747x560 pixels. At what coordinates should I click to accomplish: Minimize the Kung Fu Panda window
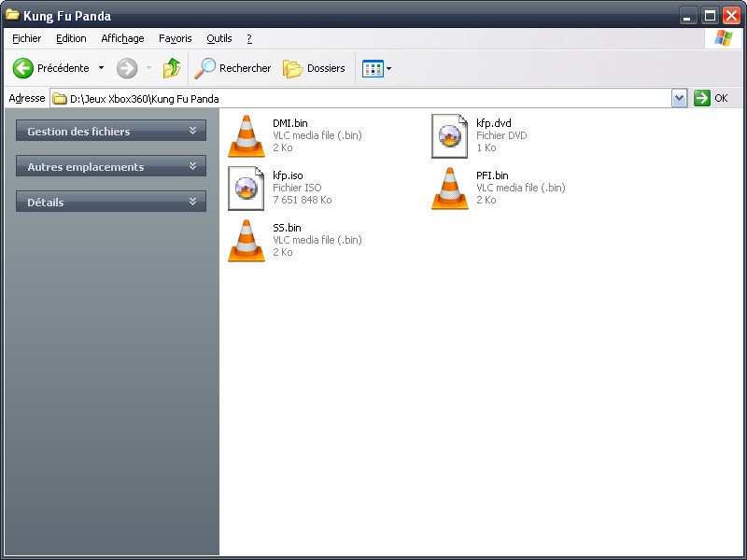coord(687,16)
